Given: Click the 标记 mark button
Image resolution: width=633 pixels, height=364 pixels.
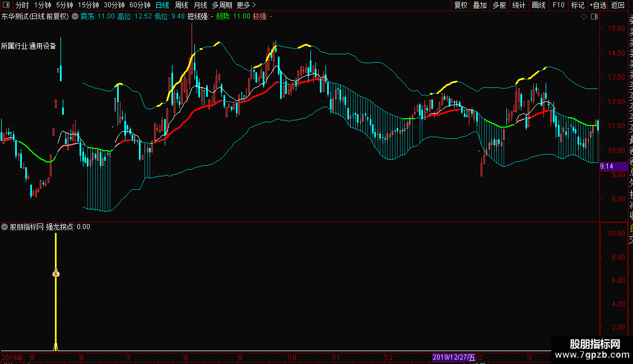Looking at the screenshot, I should 578,5.
